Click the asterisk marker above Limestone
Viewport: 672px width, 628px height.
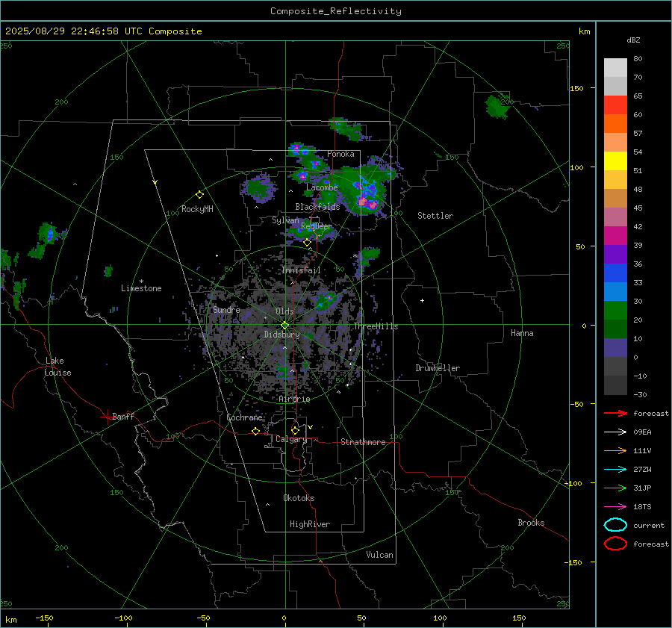(x=141, y=282)
